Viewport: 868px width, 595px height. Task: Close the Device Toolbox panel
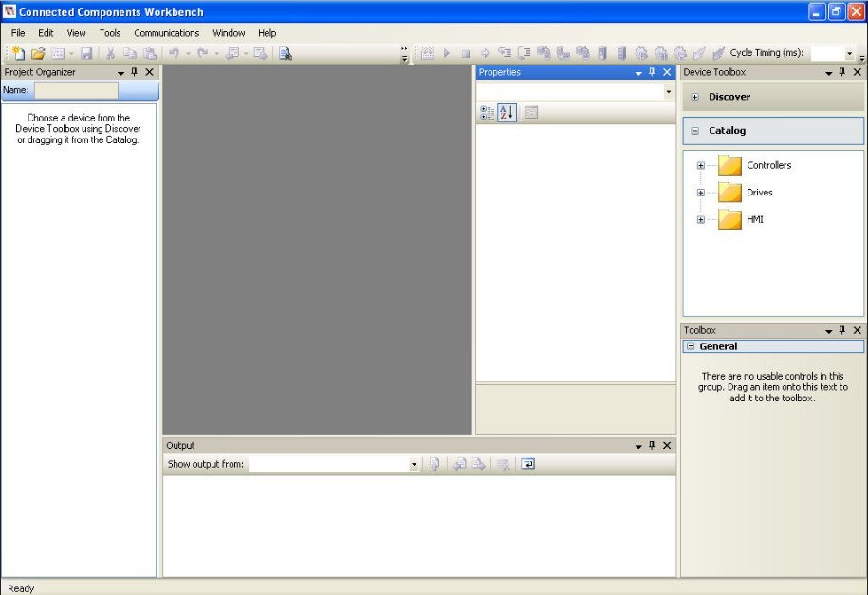tap(858, 72)
